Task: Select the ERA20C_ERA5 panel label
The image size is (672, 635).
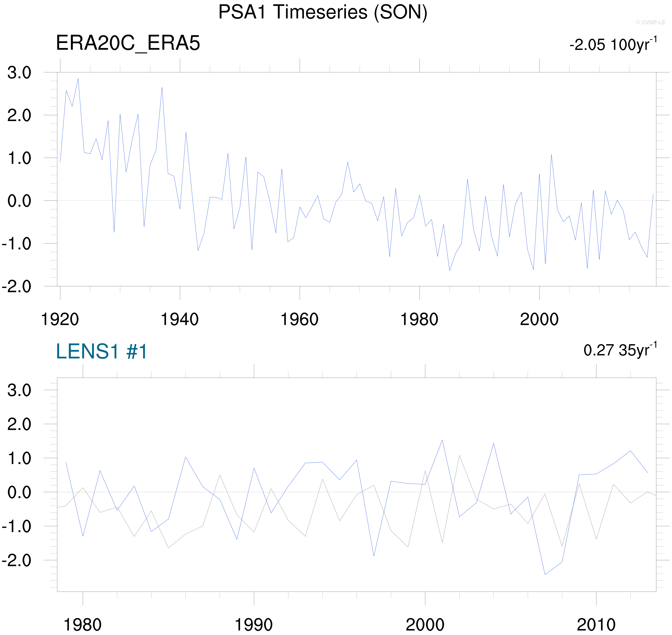Action: 128,43
